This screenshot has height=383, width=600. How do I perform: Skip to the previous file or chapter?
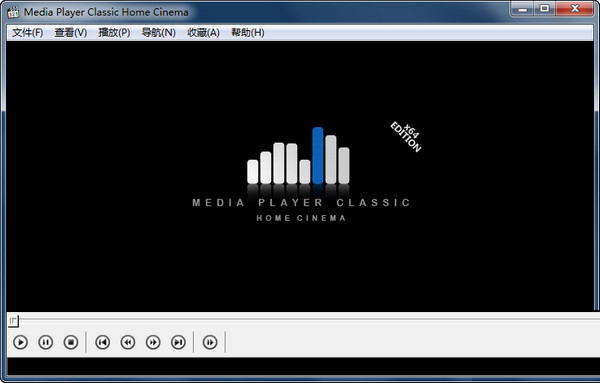[103, 342]
